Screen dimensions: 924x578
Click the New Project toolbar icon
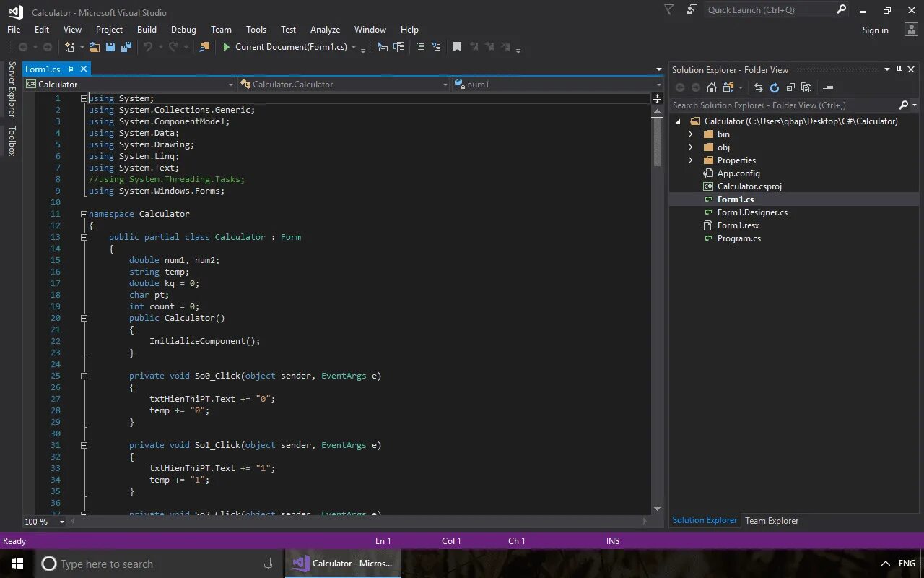pyautogui.click(x=70, y=47)
